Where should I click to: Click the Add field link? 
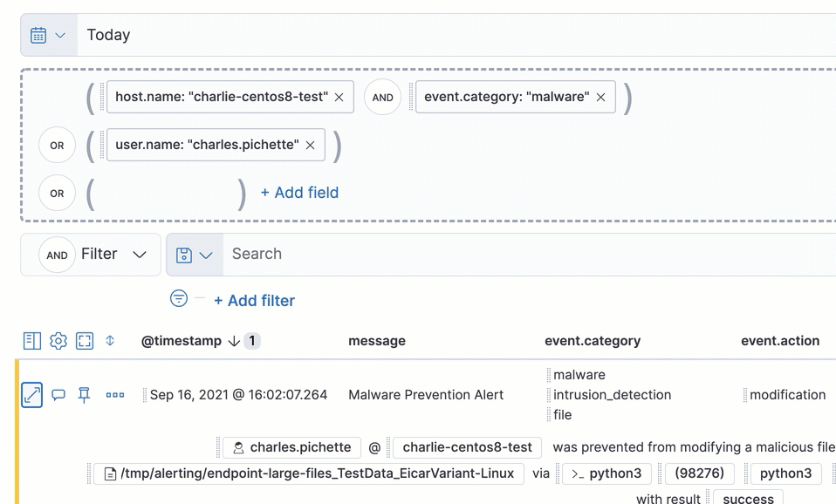pyautogui.click(x=299, y=192)
